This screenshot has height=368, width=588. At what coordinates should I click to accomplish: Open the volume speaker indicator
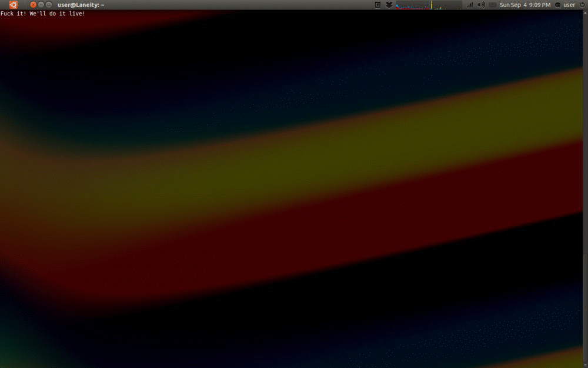481,5
